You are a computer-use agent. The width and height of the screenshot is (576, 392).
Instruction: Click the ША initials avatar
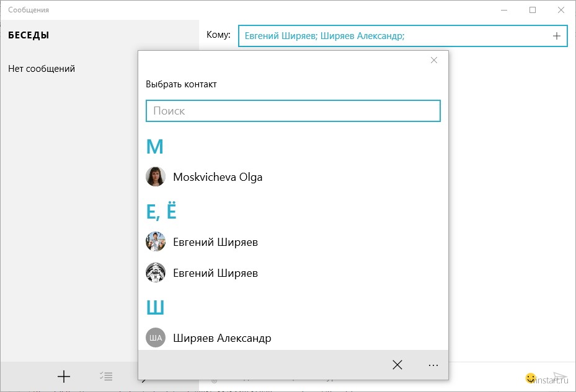coord(156,338)
